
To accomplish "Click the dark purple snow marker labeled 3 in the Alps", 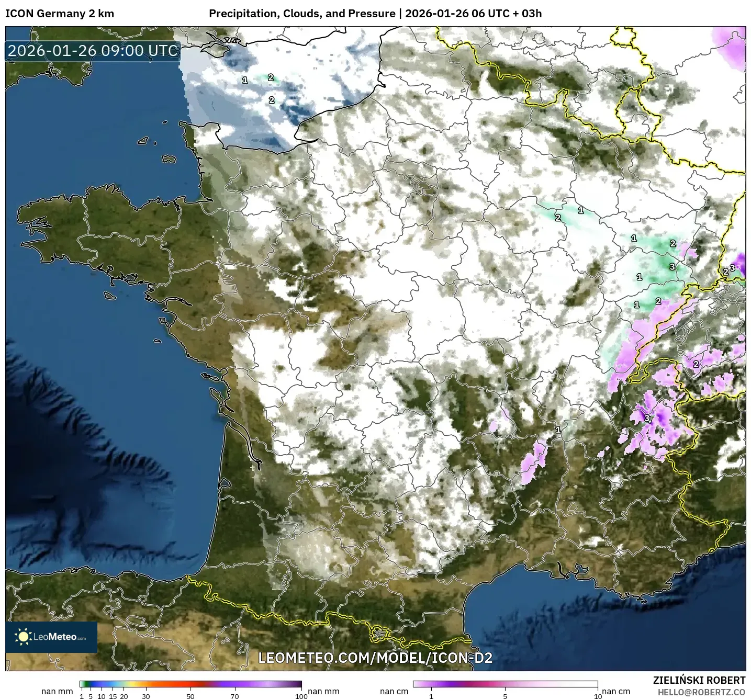I will (647, 418).
